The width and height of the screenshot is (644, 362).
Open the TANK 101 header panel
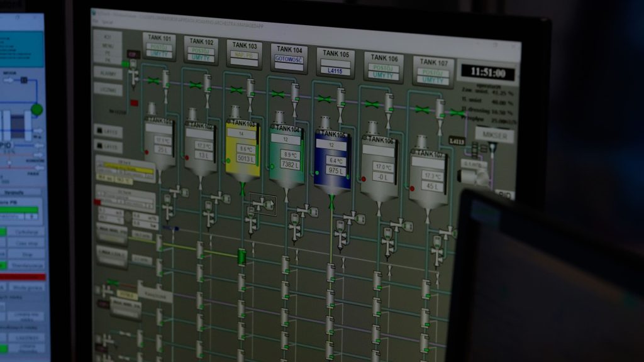(x=159, y=46)
